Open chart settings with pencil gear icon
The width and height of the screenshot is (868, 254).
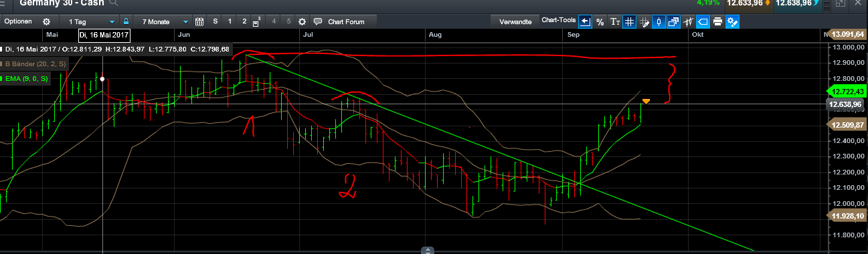click(733, 21)
